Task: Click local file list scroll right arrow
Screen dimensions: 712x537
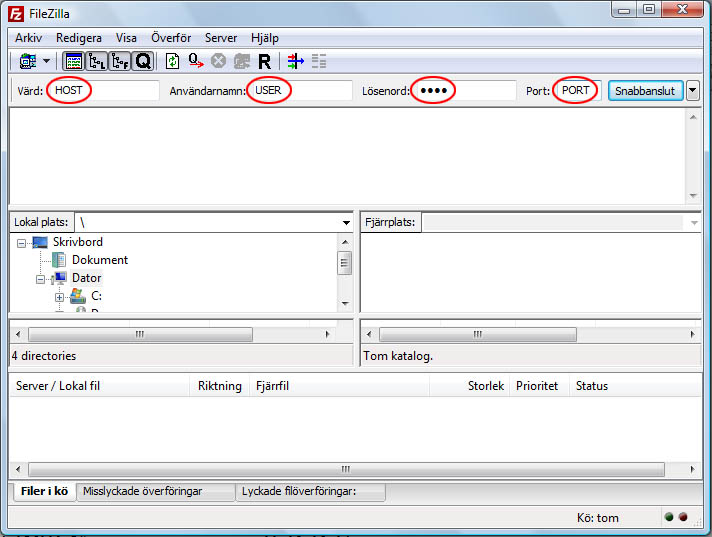Action: [x=327, y=335]
